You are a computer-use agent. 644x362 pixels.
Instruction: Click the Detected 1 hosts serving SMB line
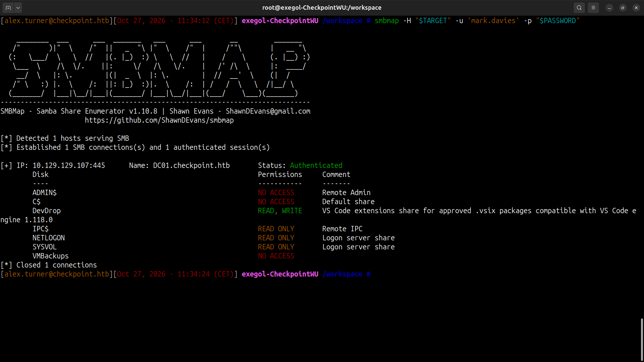65,138
